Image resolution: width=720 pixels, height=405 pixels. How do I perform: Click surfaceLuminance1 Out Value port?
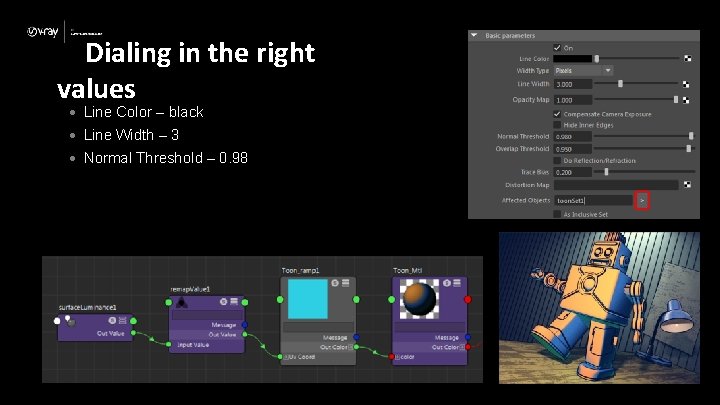pos(133,333)
